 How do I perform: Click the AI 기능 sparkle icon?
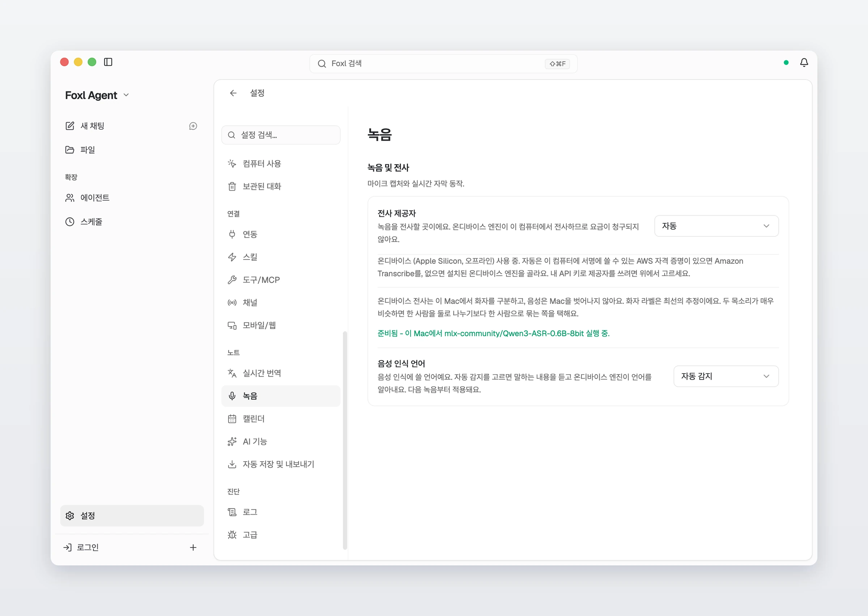click(232, 441)
